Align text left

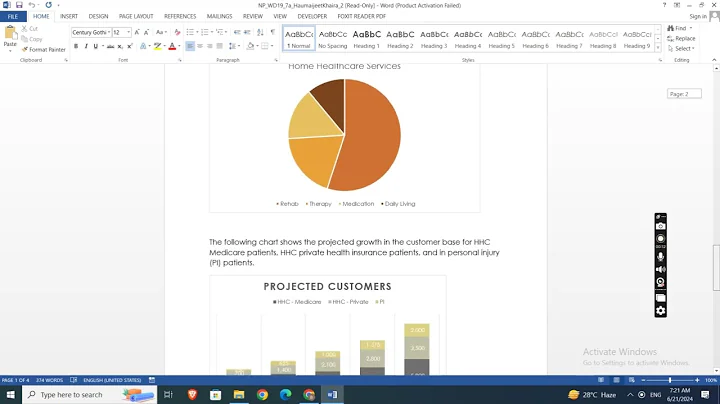pyautogui.click(x=190, y=46)
